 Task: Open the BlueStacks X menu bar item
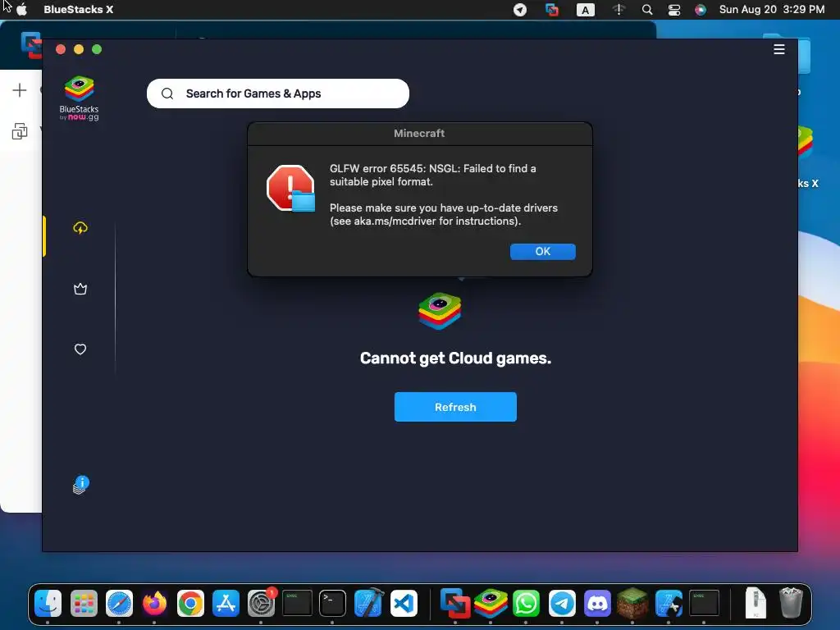78,10
